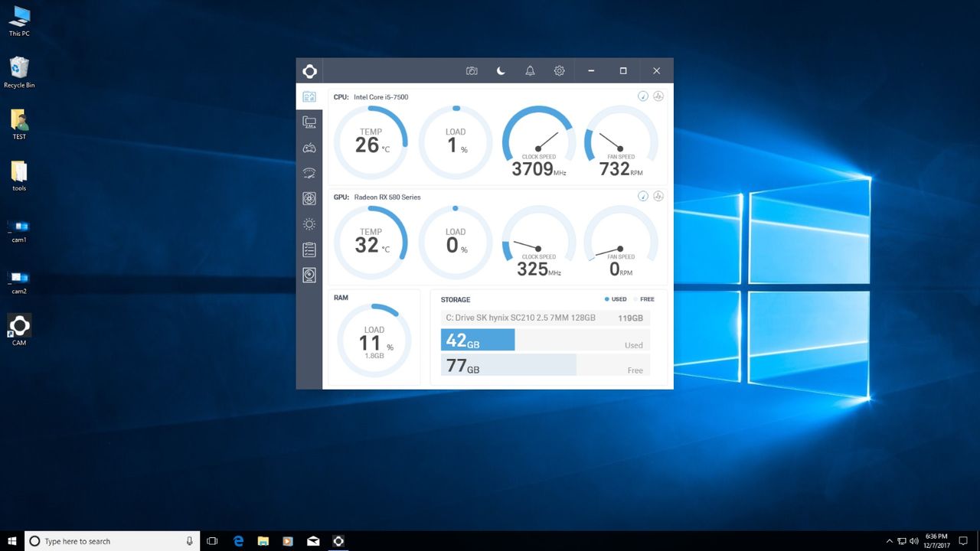Launch Microsoft Edge from the taskbar
The width and height of the screenshot is (980, 551).
tap(238, 541)
